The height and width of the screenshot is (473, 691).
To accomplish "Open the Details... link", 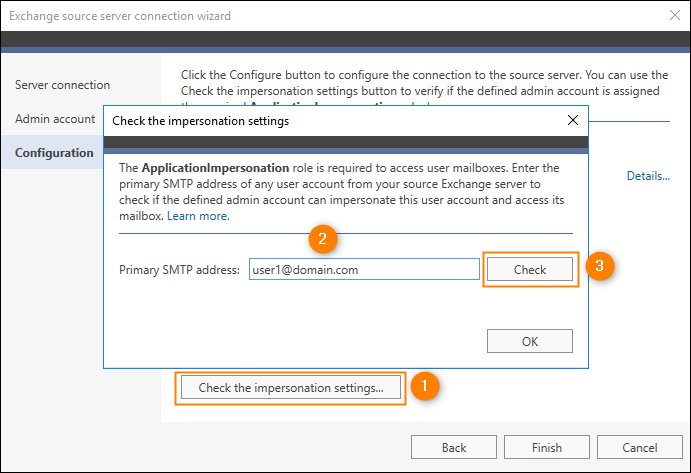I will 648,176.
